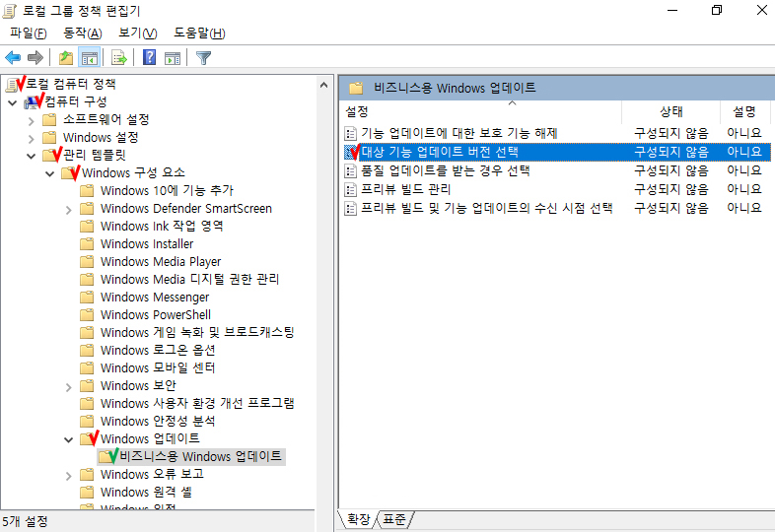Select the Windows Ink 작업 영역 folder
775x532 pixels.
[162, 227]
